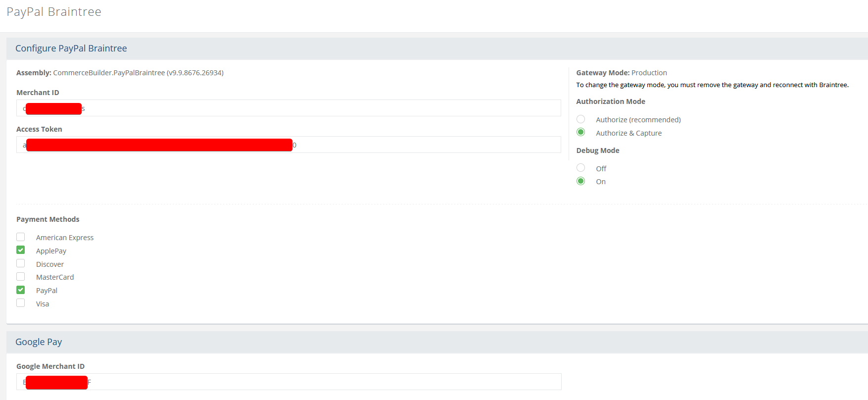This screenshot has width=868, height=400.
Task: Click the Authorization Mode heading
Action: (x=611, y=101)
